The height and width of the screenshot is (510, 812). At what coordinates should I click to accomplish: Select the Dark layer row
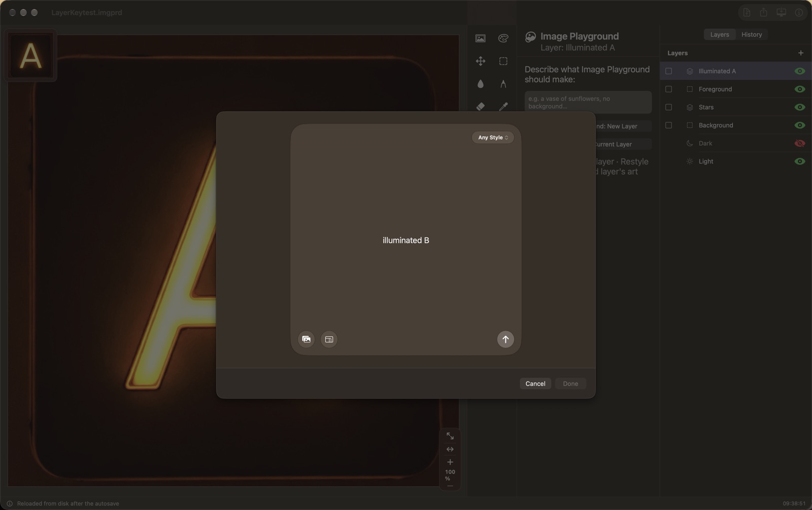(735, 143)
